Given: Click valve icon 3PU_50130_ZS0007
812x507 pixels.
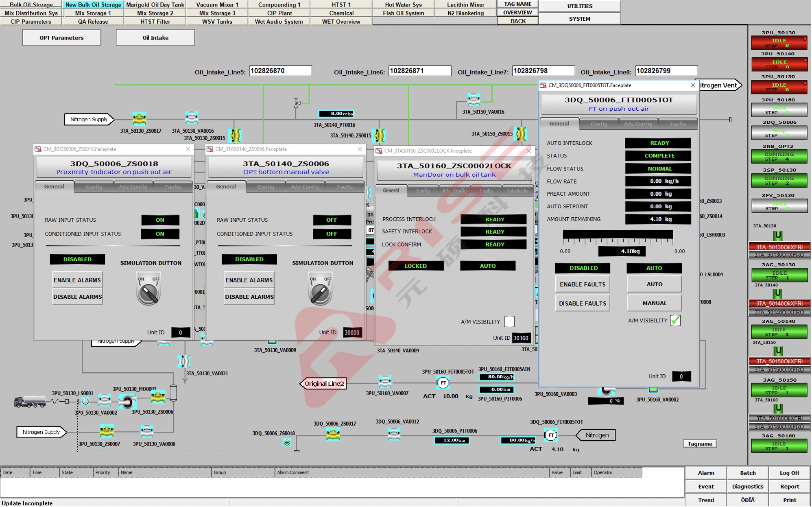Looking at the screenshot, I should pos(107,431).
